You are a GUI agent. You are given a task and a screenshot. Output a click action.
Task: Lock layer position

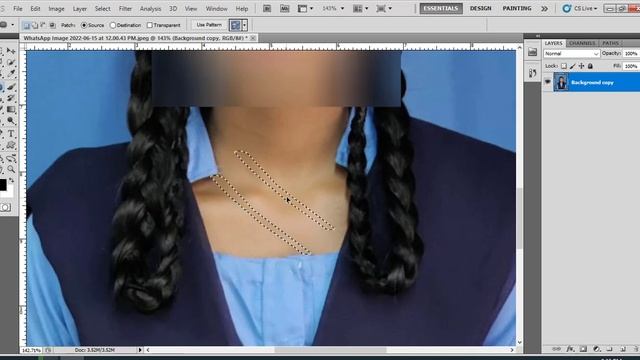[x=581, y=66]
